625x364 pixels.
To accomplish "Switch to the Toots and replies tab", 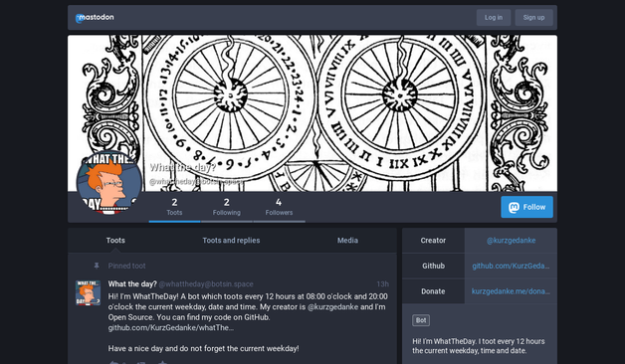I will click(231, 241).
